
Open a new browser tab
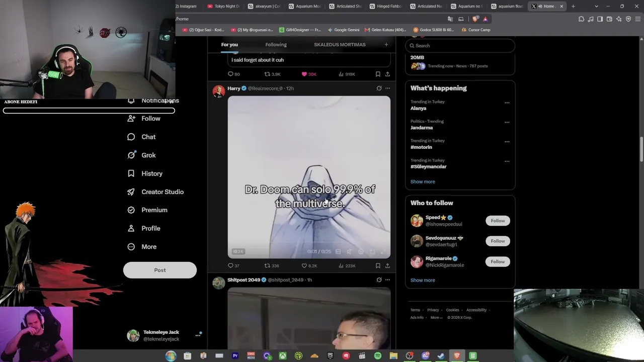pos(573,6)
